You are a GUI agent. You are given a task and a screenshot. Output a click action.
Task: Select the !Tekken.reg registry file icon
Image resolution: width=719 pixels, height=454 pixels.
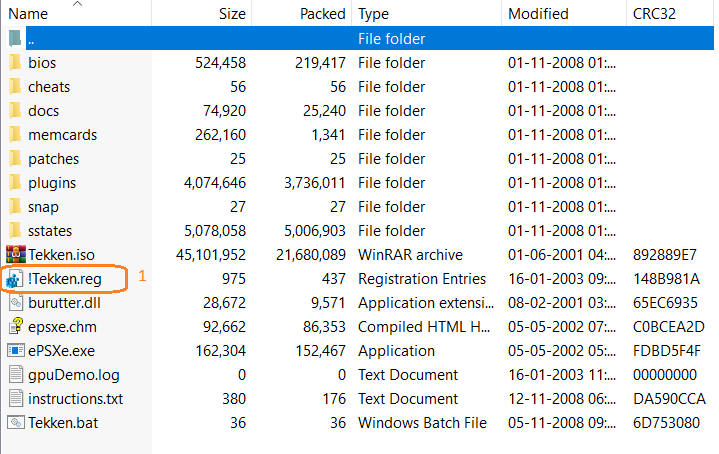point(15,279)
